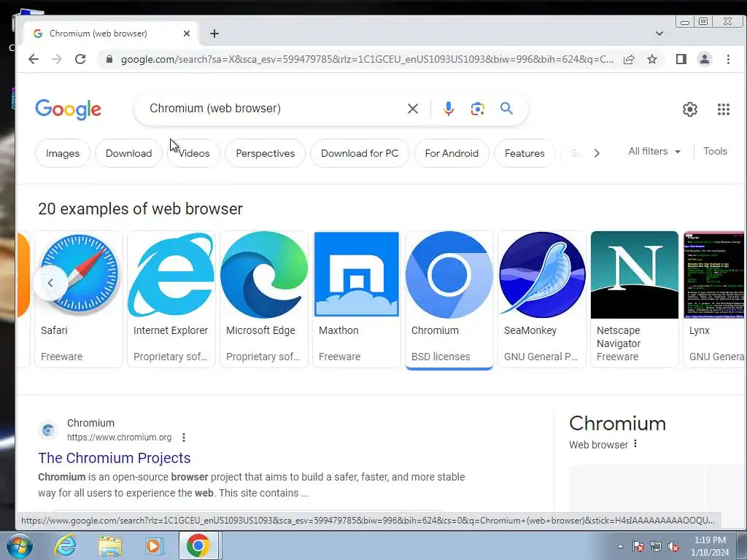Open the Chrome profile avatar

click(704, 59)
